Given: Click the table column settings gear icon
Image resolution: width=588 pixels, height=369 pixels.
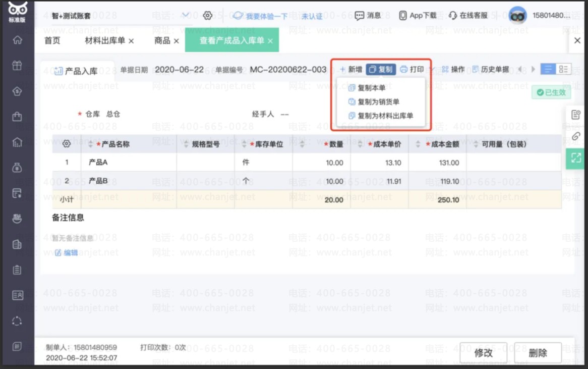Looking at the screenshot, I should tap(66, 144).
